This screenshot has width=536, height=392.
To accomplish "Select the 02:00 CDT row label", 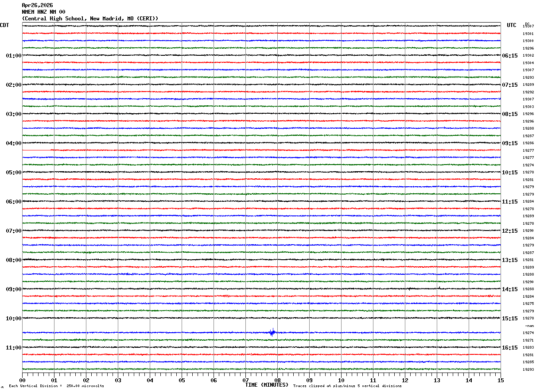I will [x=14, y=85].
